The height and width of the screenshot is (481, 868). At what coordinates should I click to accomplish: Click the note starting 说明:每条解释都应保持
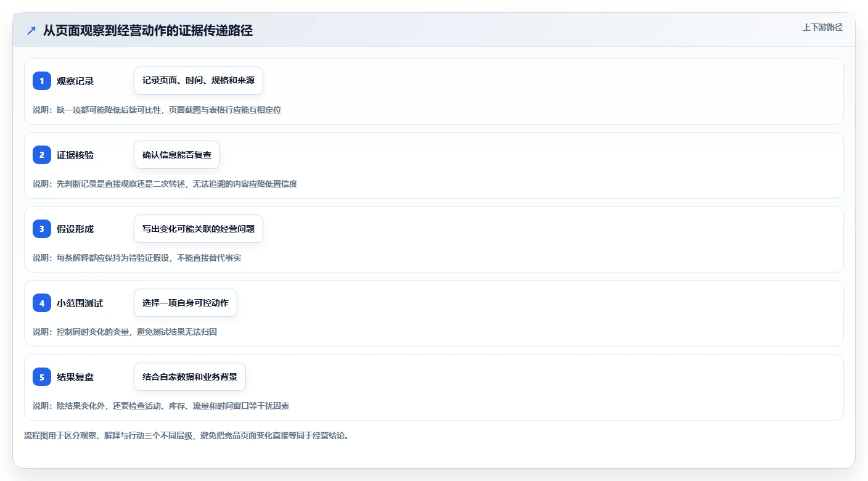(x=137, y=258)
